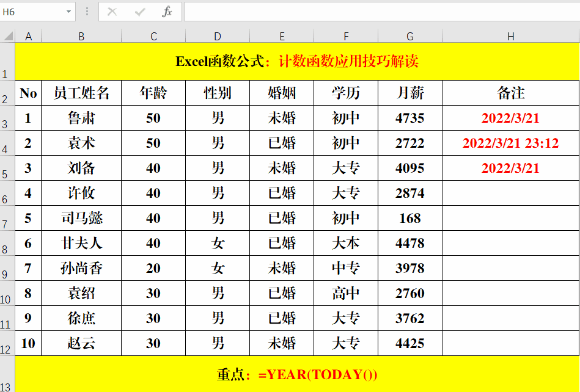This screenshot has height=392, width=580.
Task: Click the '学历' header cell
Action: click(x=346, y=93)
